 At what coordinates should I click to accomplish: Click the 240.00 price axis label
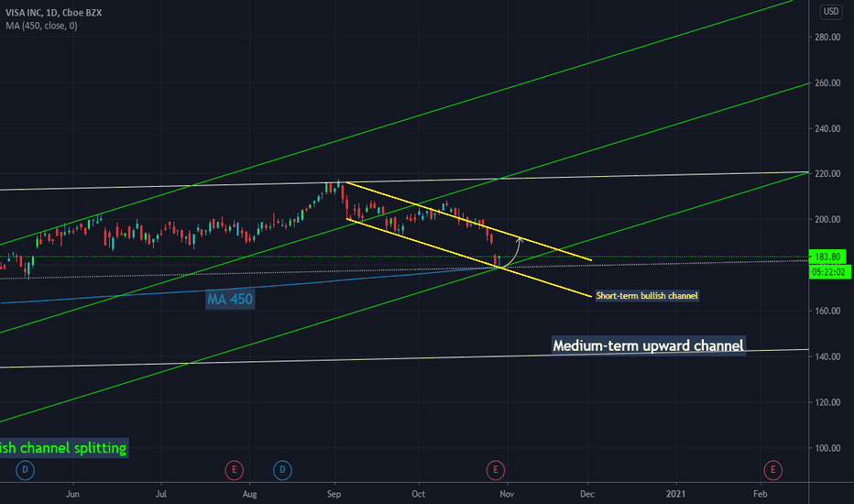pyautogui.click(x=827, y=128)
